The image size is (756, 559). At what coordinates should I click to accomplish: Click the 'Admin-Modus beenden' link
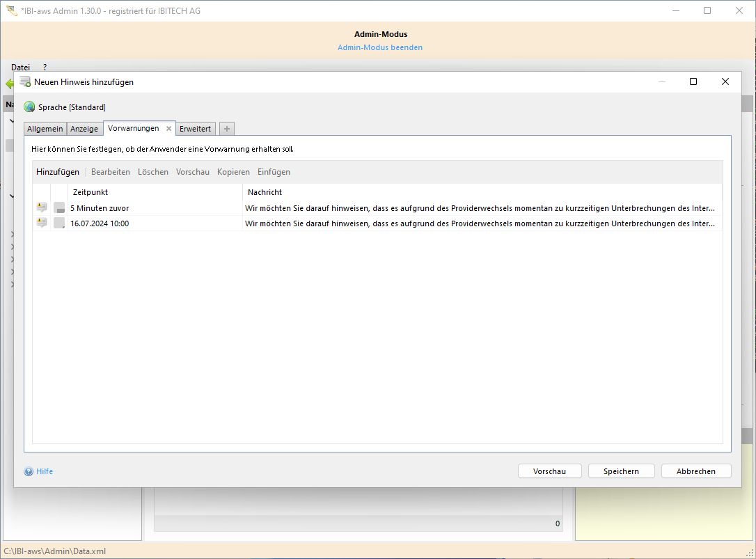tap(380, 47)
